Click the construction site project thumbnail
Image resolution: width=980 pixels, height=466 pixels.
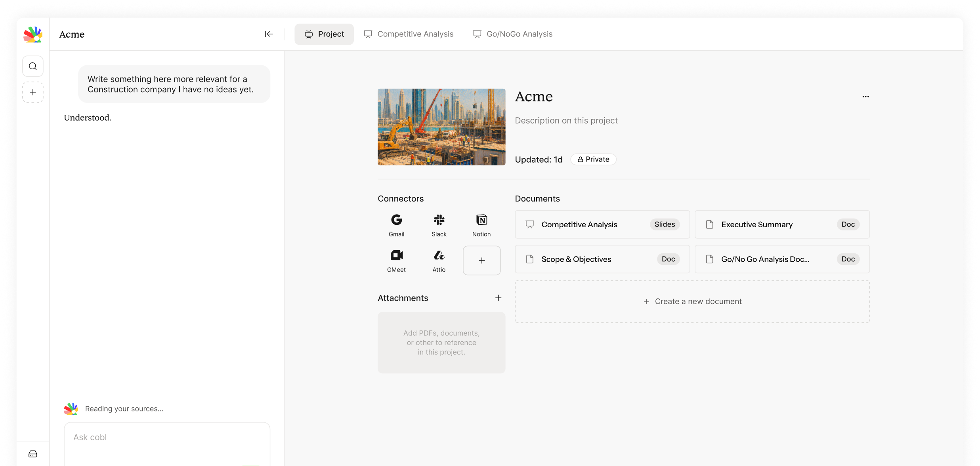441,127
